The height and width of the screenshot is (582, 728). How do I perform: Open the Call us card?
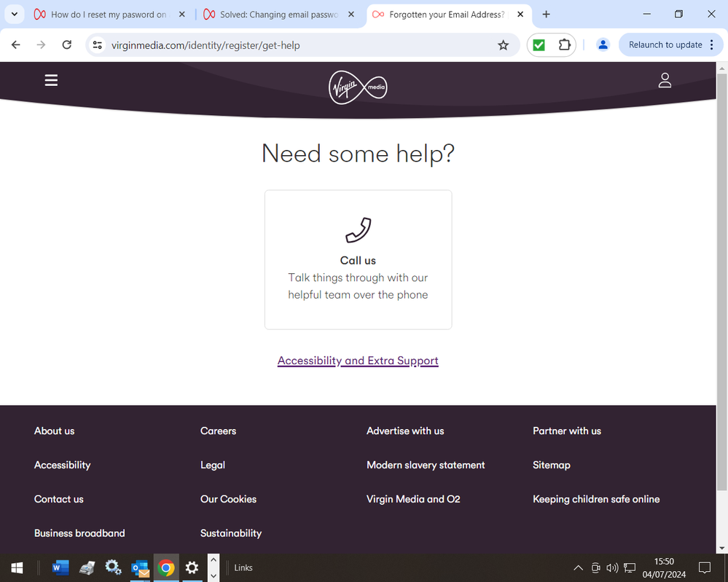pos(358,260)
